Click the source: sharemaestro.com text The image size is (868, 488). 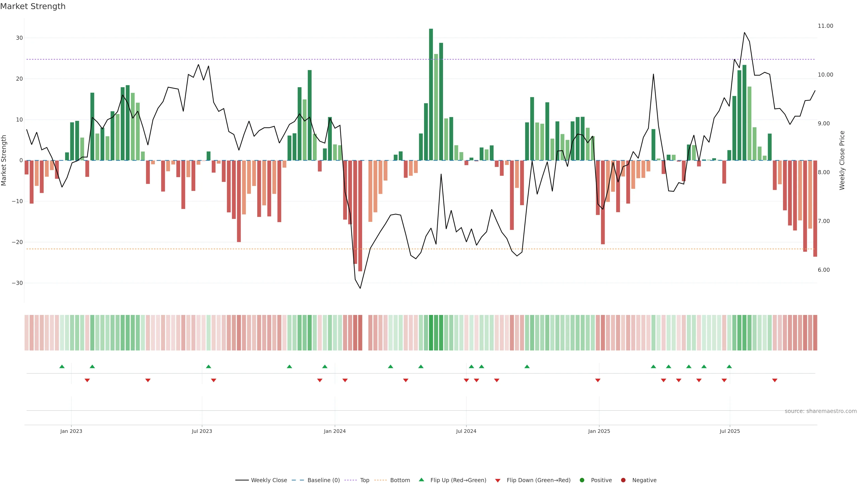tap(821, 411)
